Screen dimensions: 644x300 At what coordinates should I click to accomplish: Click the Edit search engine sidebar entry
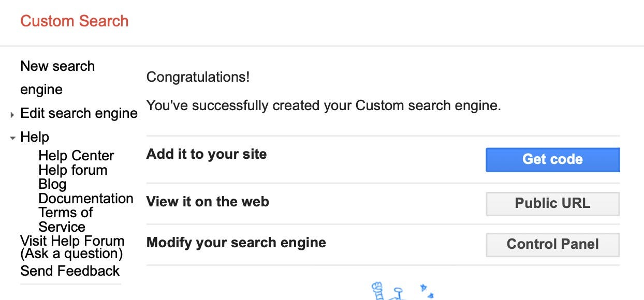(x=79, y=113)
